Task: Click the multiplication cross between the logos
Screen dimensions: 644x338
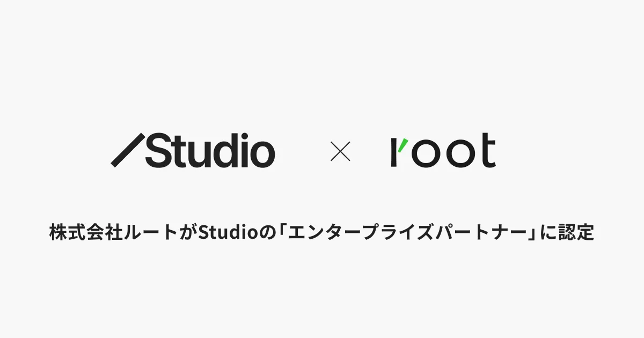Action: pos(340,151)
